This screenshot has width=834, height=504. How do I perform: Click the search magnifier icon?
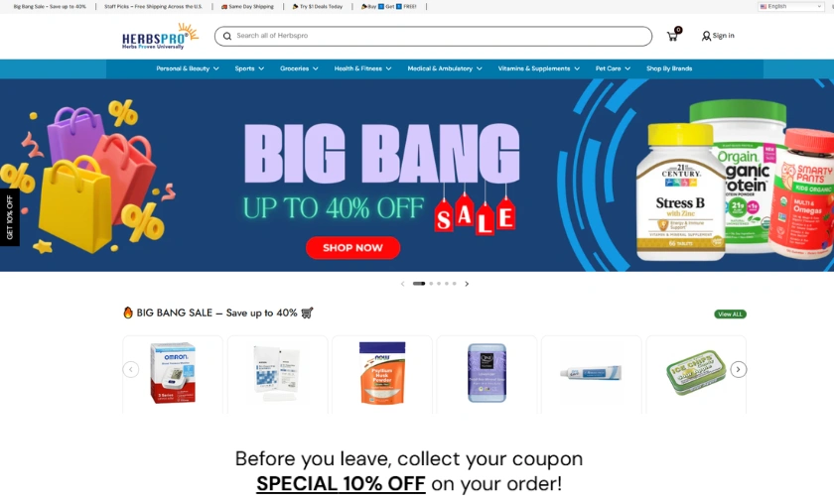pyautogui.click(x=227, y=36)
